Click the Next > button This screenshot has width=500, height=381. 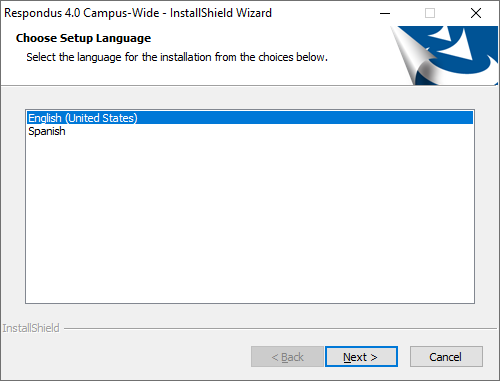tap(361, 357)
